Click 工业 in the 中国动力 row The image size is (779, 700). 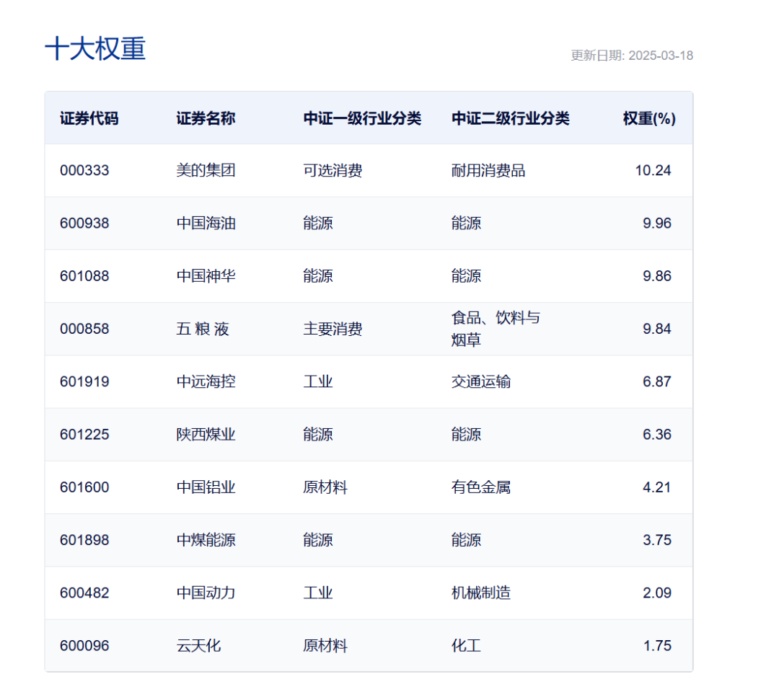[x=318, y=593]
